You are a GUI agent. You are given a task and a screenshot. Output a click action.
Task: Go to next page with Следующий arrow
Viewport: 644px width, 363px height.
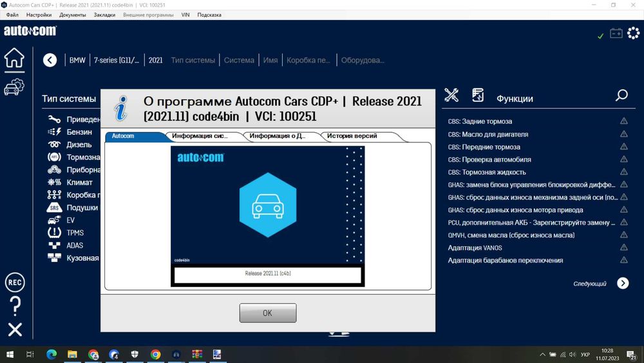[x=623, y=283]
